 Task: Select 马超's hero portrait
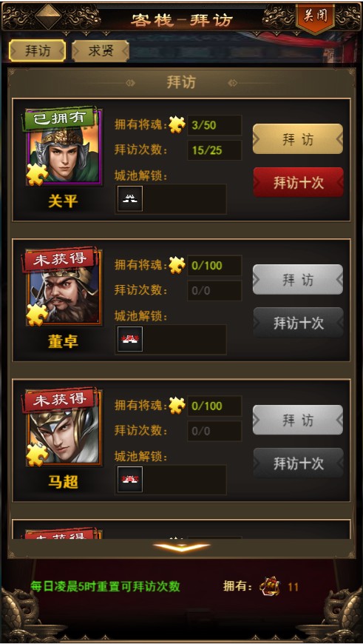point(64,428)
